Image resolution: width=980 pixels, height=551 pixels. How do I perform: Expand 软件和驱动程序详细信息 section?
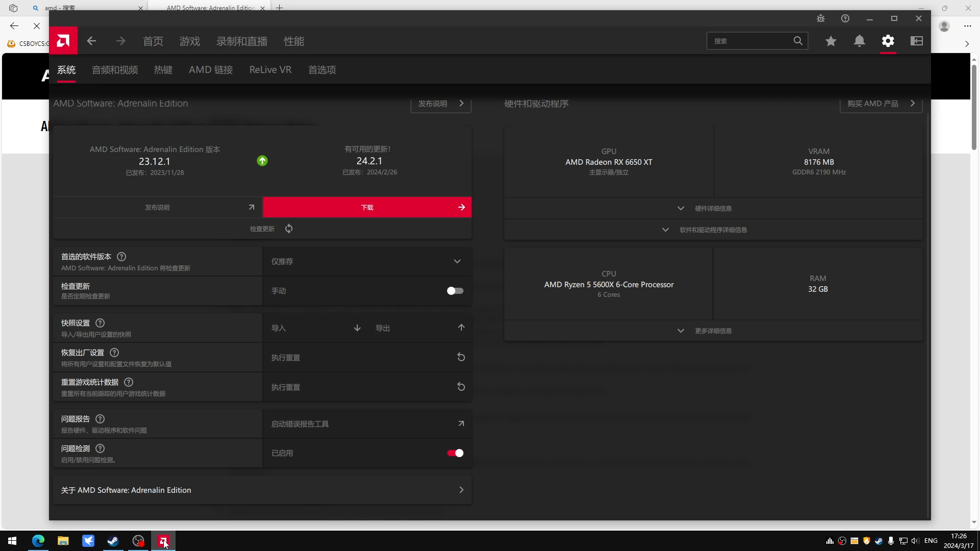[713, 230]
